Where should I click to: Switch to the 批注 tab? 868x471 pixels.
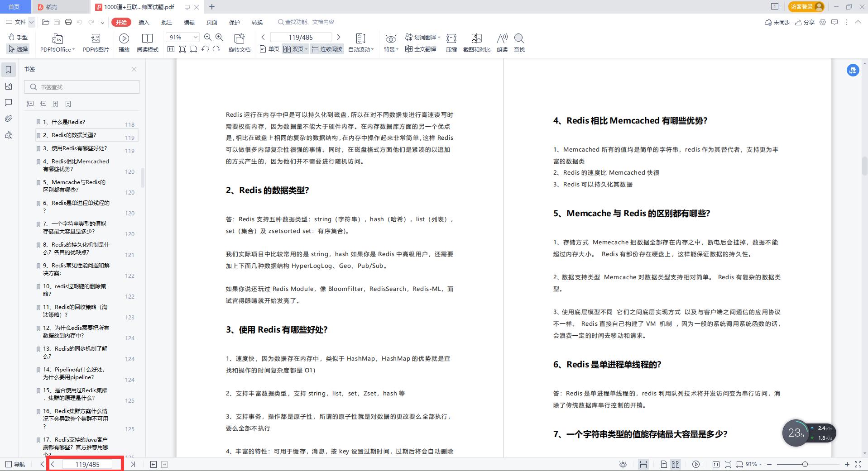[167, 22]
